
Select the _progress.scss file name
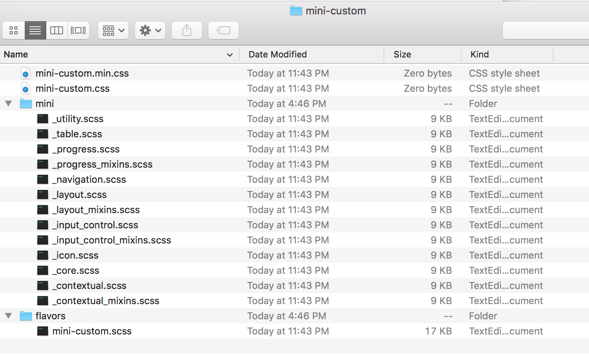point(86,149)
